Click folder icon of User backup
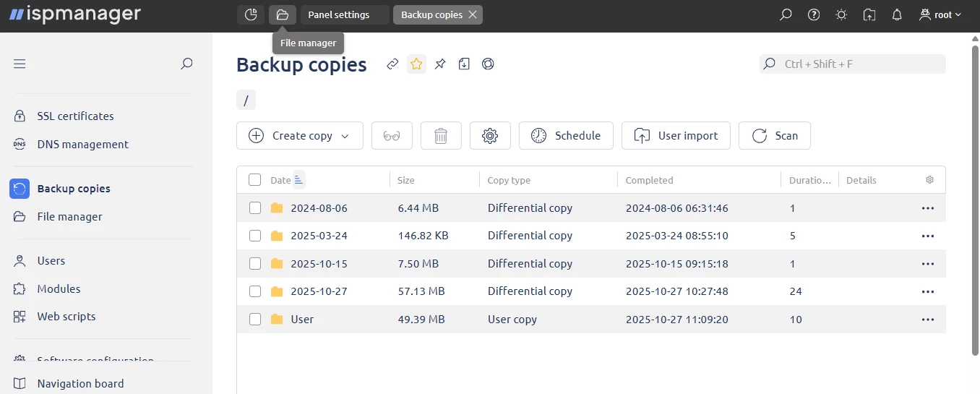 [277, 320]
